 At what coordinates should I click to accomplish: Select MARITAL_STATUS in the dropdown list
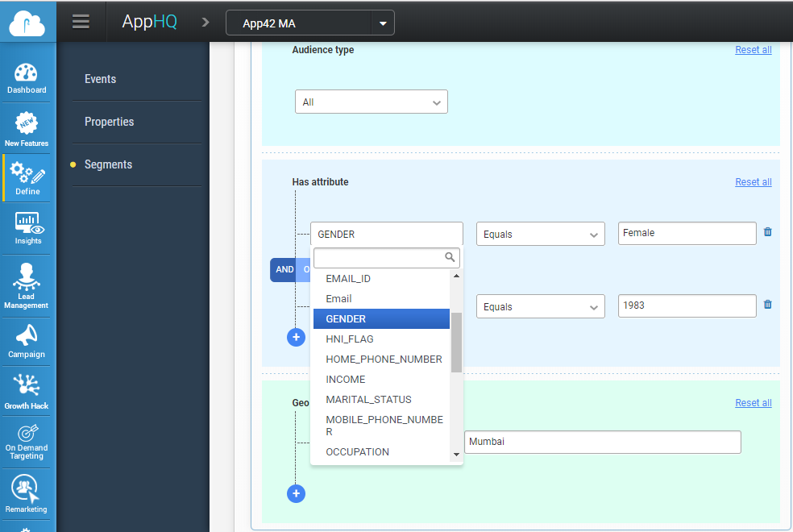pos(368,400)
